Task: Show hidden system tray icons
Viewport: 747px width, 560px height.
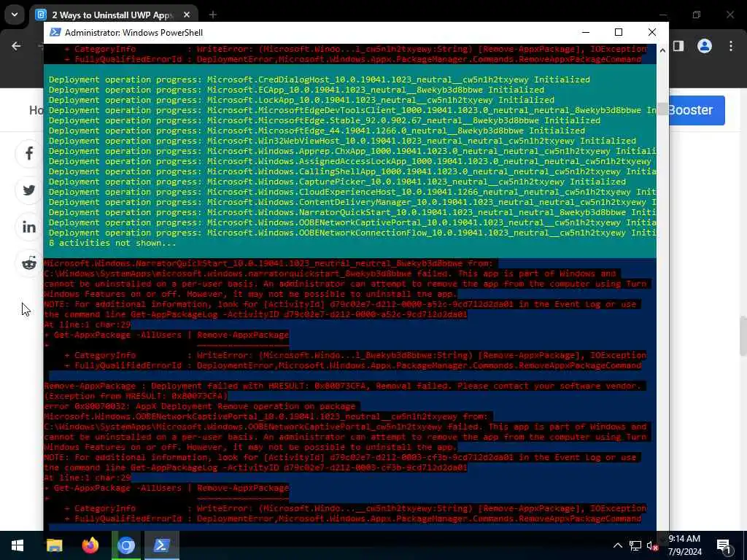Action: (x=617, y=545)
